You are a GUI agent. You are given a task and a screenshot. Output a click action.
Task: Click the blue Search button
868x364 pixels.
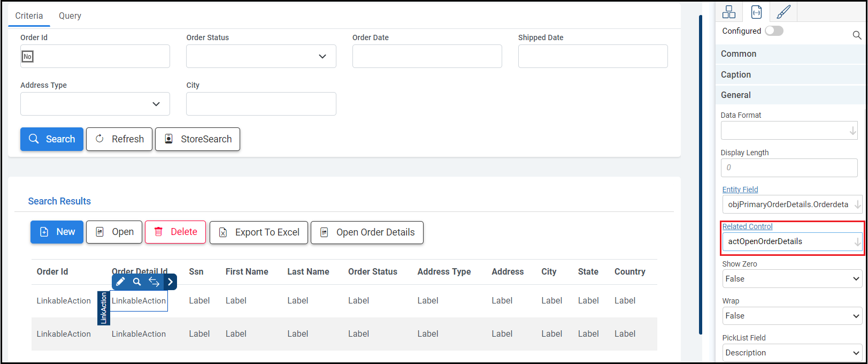[x=52, y=139]
